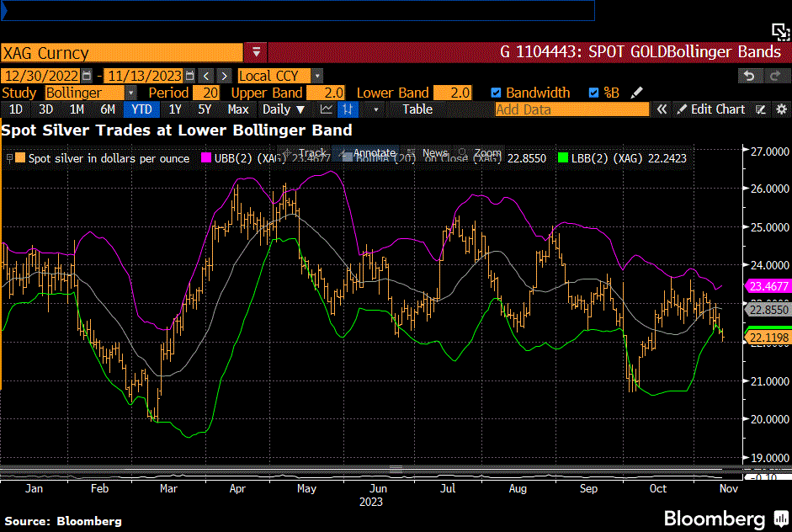Click the magenta UBB legend swatch

pyautogui.click(x=206, y=158)
